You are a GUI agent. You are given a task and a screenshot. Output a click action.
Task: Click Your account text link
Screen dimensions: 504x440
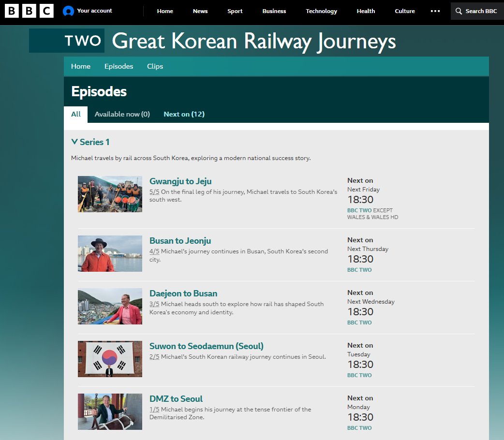coord(94,11)
